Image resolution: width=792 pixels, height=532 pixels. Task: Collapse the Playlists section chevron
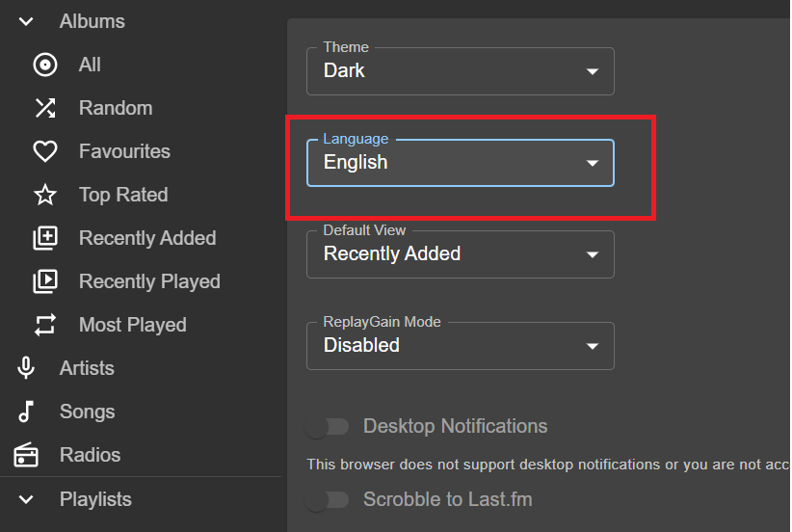26,499
